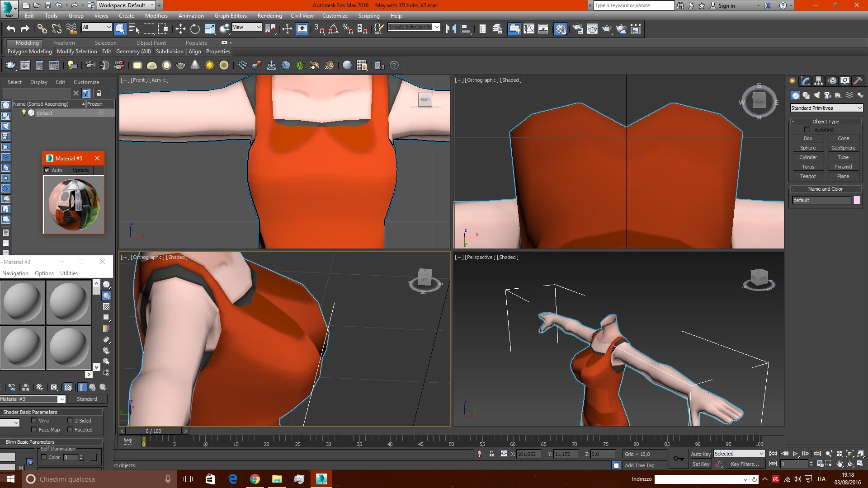Image resolution: width=868 pixels, height=488 pixels.
Task: Click the Play Animation button
Action: click(795, 454)
